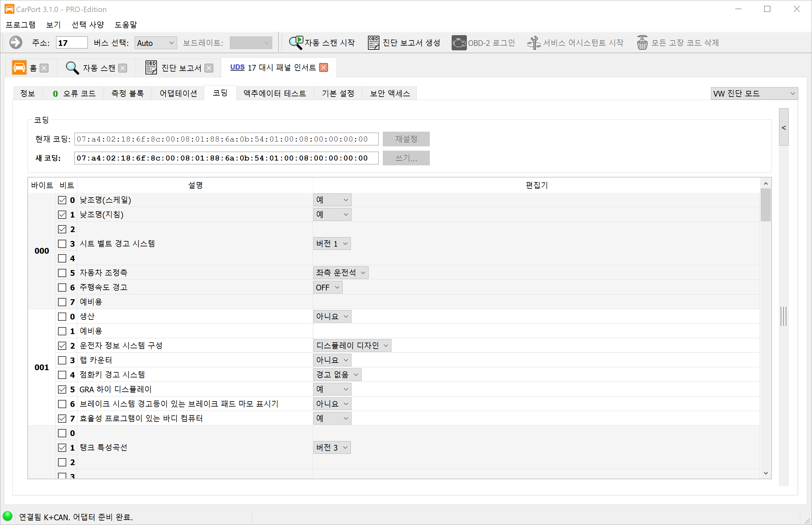The width and height of the screenshot is (812, 525).
Task: Click the service assistant wrench icon
Action: pos(534,43)
